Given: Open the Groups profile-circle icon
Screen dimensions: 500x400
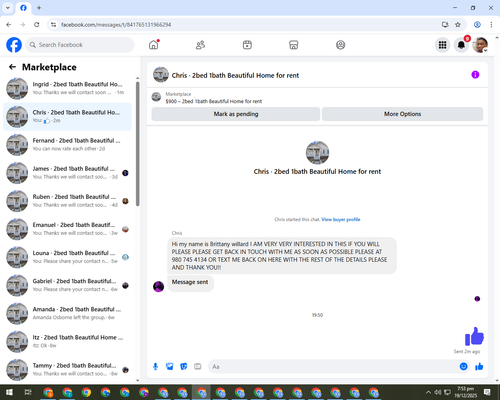Looking at the screenshot, I should (340, 45).
